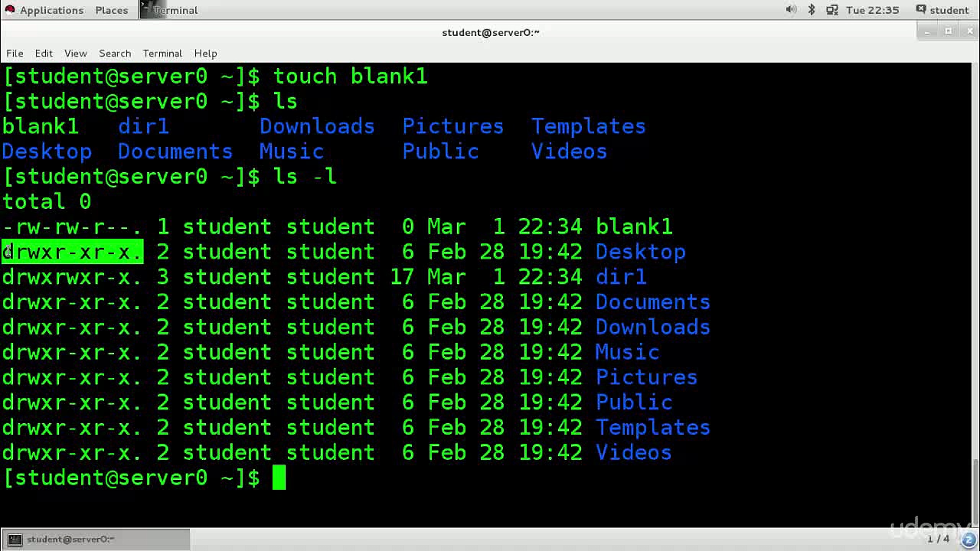Click the Downloads name in long listing
The width and height of the screenshot is (980, 551).
tap(653, 328)
